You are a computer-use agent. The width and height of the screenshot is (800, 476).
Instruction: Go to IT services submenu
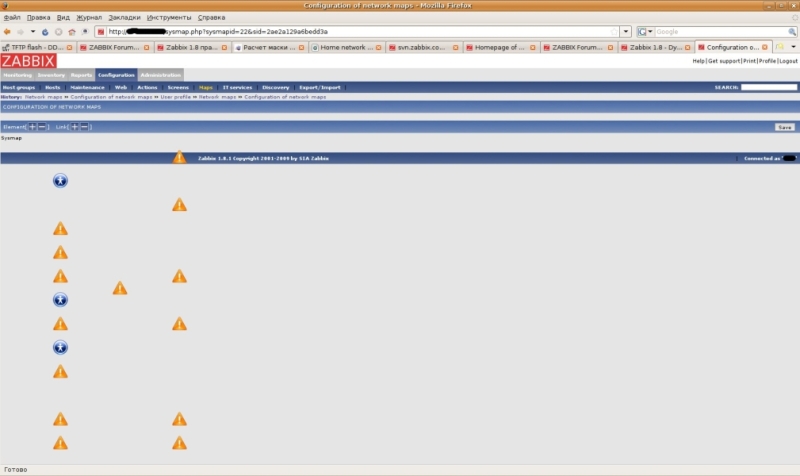237,87
